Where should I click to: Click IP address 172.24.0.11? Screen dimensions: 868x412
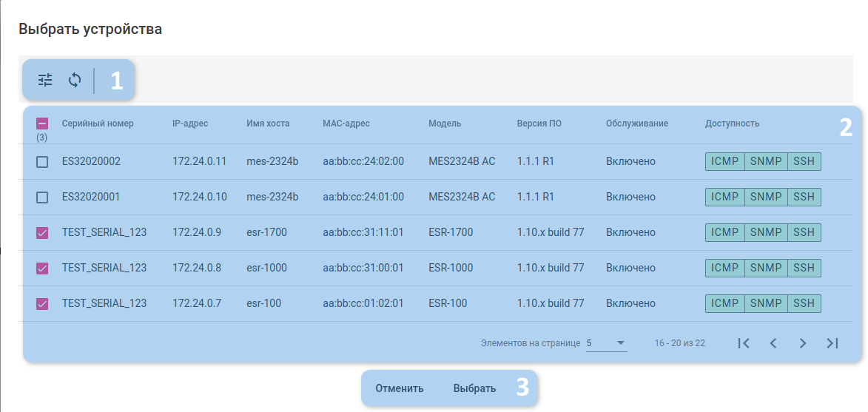199,161
